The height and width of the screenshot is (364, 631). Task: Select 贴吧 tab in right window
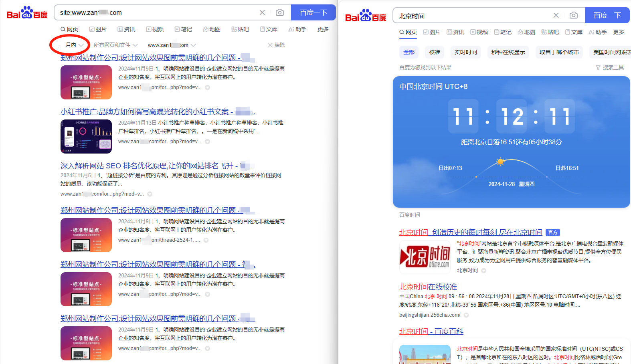click(x=550, y=32)
